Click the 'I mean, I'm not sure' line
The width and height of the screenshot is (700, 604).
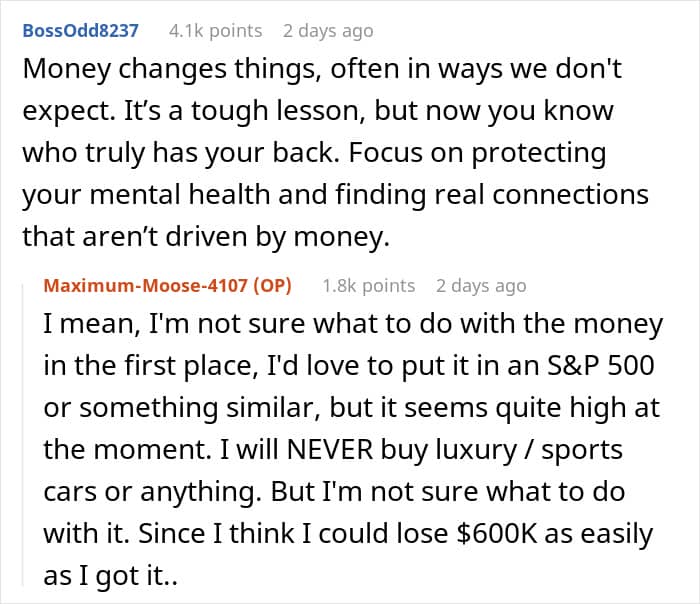[353, 324]
